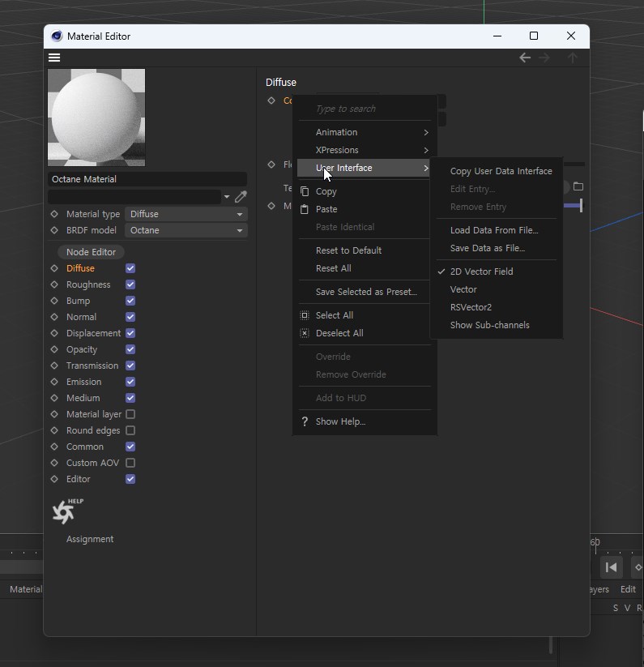Click keyframe diamond next to Diffuse color
This screenshot has width=644, height=667.
pos(271,100)
